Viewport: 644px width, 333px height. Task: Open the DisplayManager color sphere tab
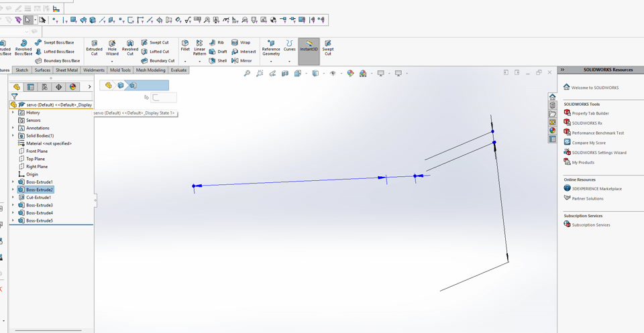coord(72,87)
